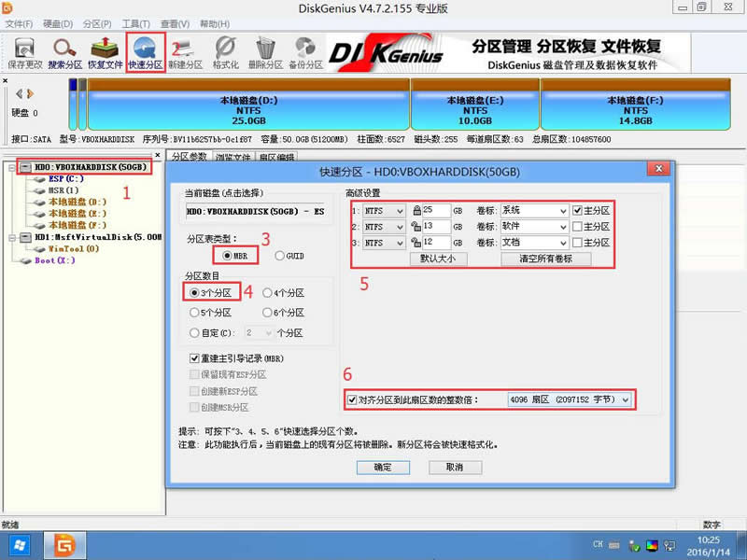Collapse the HD0:VBOXHARDDISK tree node

[x=11, y=166]
